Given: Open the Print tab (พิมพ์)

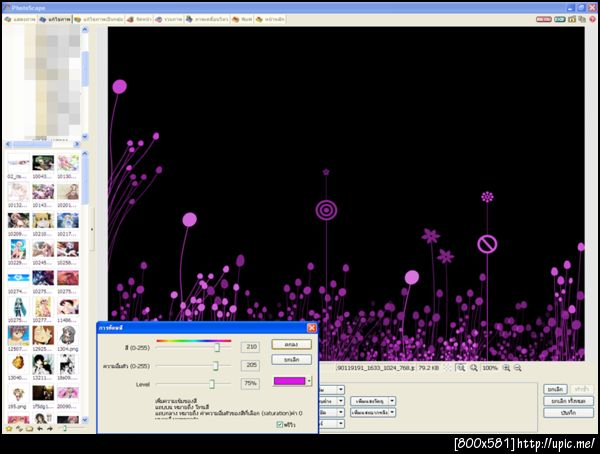Looking at the screenshot, I should point(242,19).
